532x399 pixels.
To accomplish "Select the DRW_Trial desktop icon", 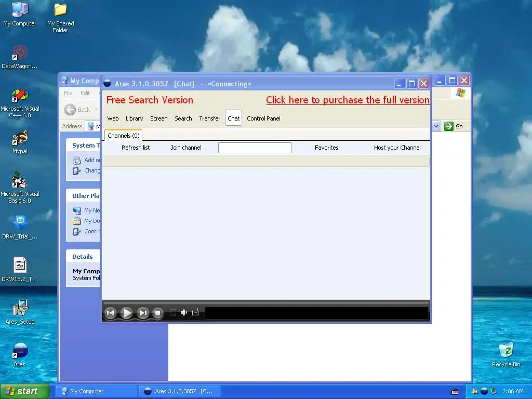I will coord(20,227).
